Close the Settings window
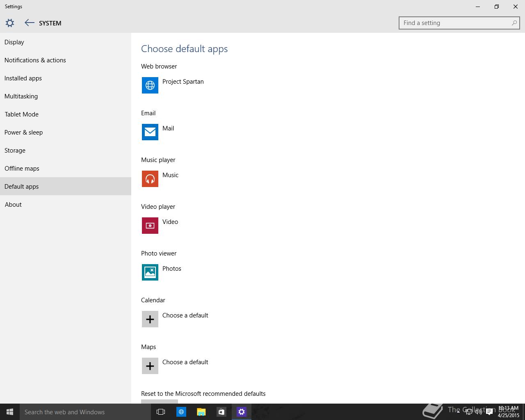 point(516,7)
